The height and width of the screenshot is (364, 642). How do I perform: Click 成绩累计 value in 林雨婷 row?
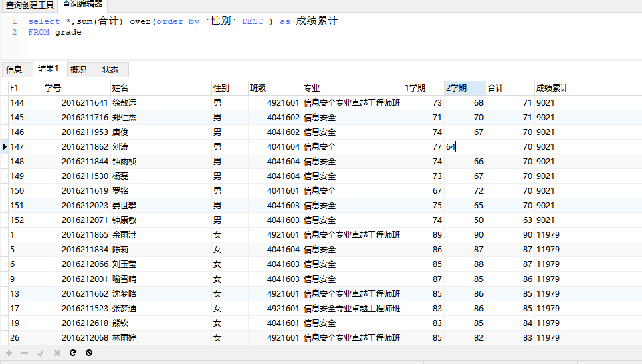coord(548,338)
